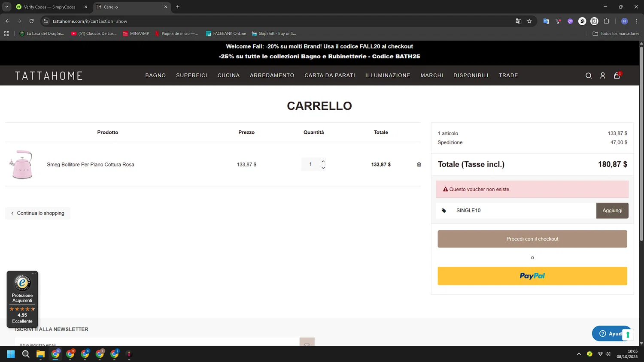Screen dimensions: 644x362
Task: Open Chrome profile avatar N
Action: tap(625, 21)
